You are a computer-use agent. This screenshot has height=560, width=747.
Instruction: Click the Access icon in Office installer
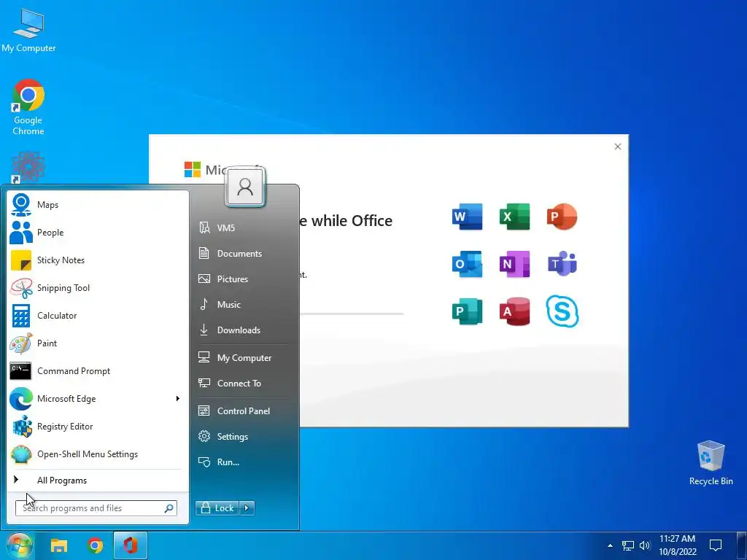(514, 311)
